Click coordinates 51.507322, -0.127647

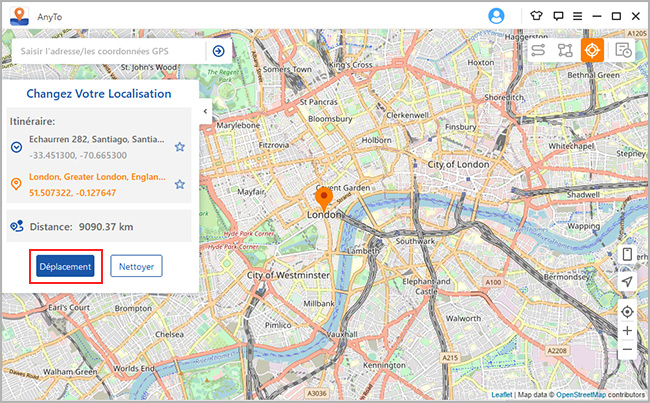(x=72, y=193)
